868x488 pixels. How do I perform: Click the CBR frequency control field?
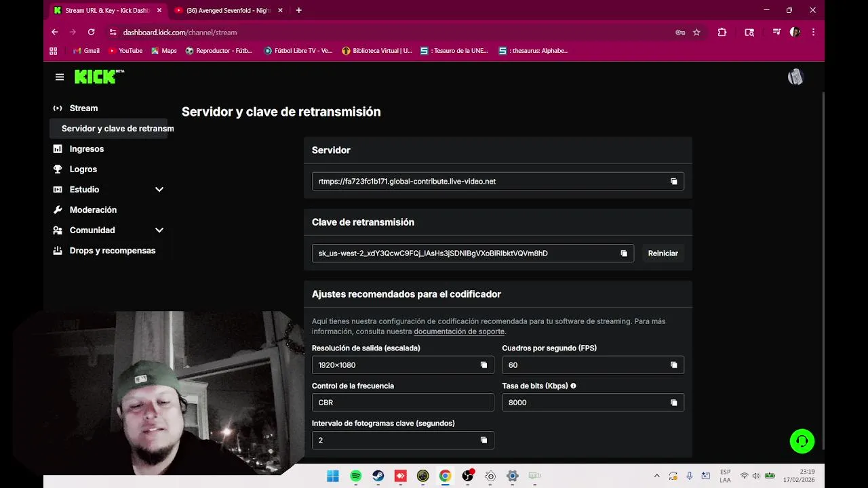[403, 403]
